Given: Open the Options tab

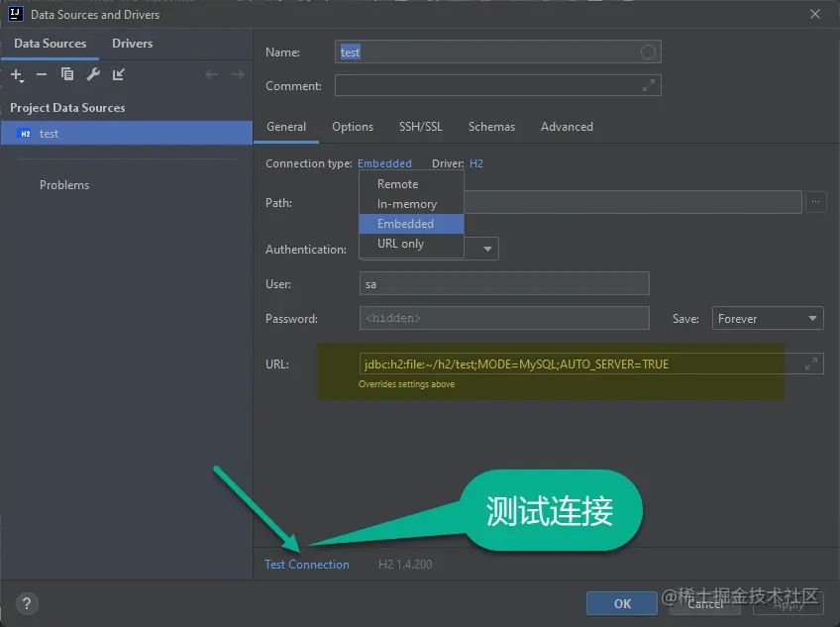Looking at the screenshot, I should (x=353, y=127).
